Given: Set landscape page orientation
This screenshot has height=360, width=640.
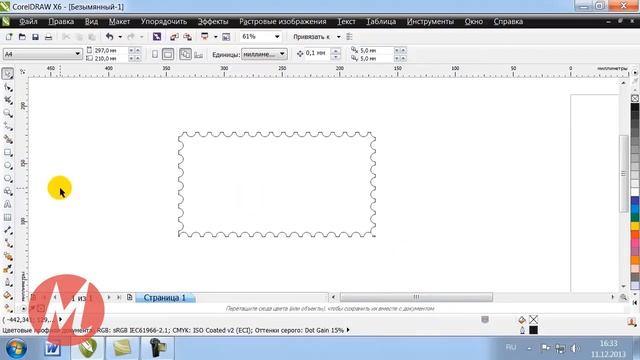Looking at the screenshot, I should click(168, 54).
